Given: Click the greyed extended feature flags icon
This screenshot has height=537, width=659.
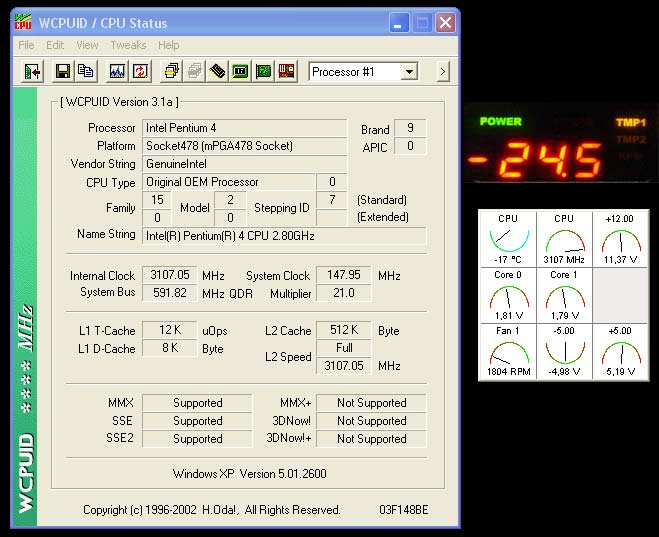Looking at the screenshot, I should 194,72.
